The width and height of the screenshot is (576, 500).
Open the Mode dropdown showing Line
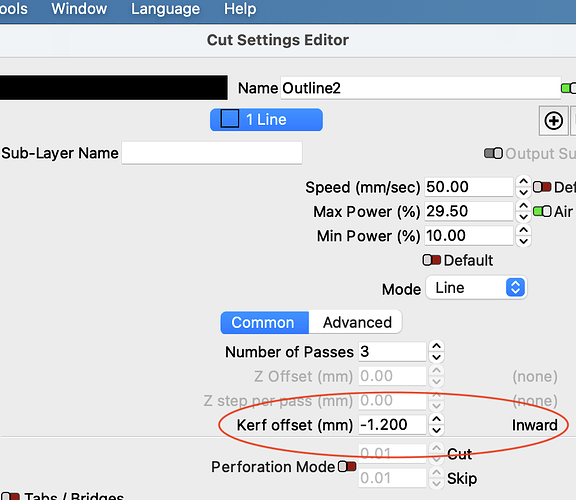tap(476, 288)
